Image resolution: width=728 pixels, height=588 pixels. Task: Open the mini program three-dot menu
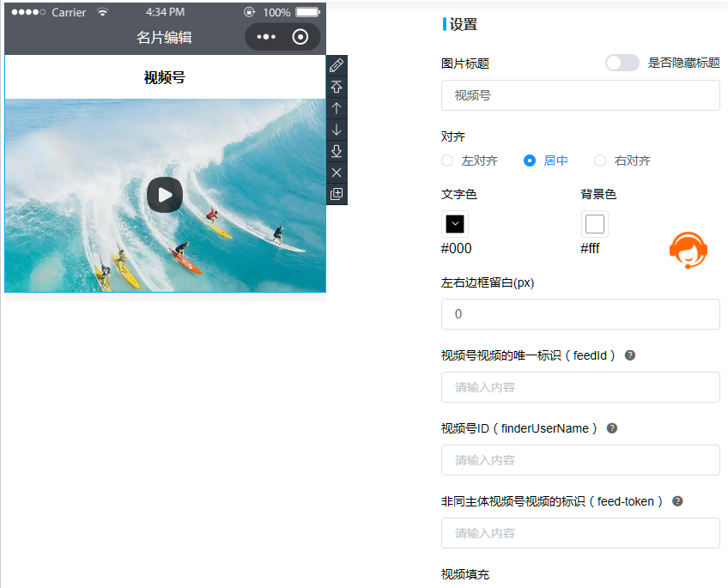[x=266, y=37]
